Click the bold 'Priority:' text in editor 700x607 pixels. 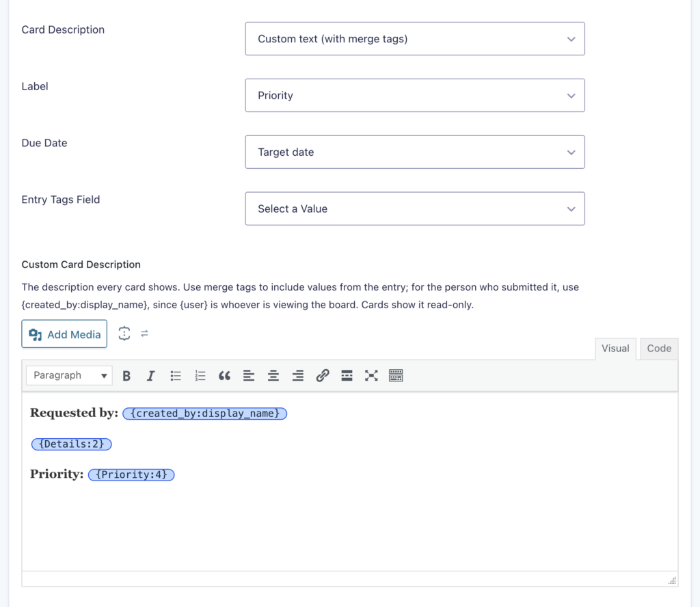click(57, 474)
